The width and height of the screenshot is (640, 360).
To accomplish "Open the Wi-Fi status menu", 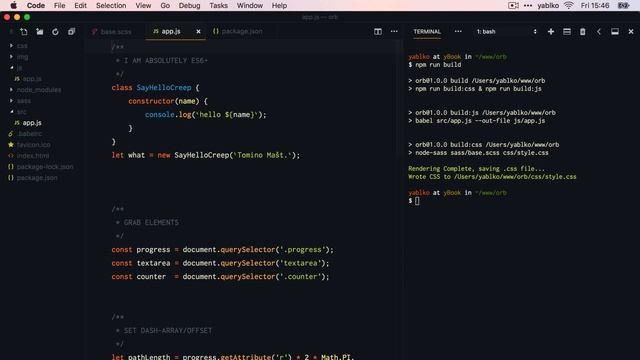I will point(569,5).
